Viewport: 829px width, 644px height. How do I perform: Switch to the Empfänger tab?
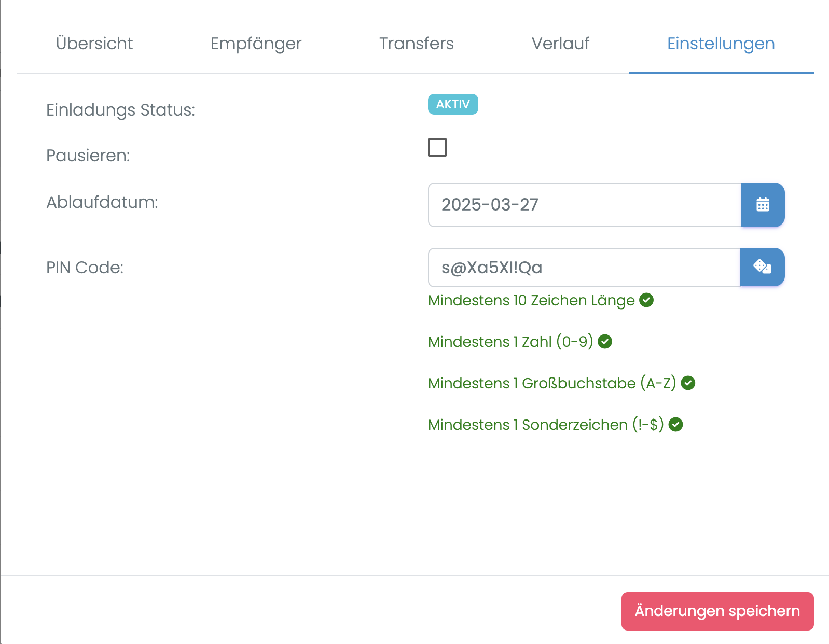256,44
